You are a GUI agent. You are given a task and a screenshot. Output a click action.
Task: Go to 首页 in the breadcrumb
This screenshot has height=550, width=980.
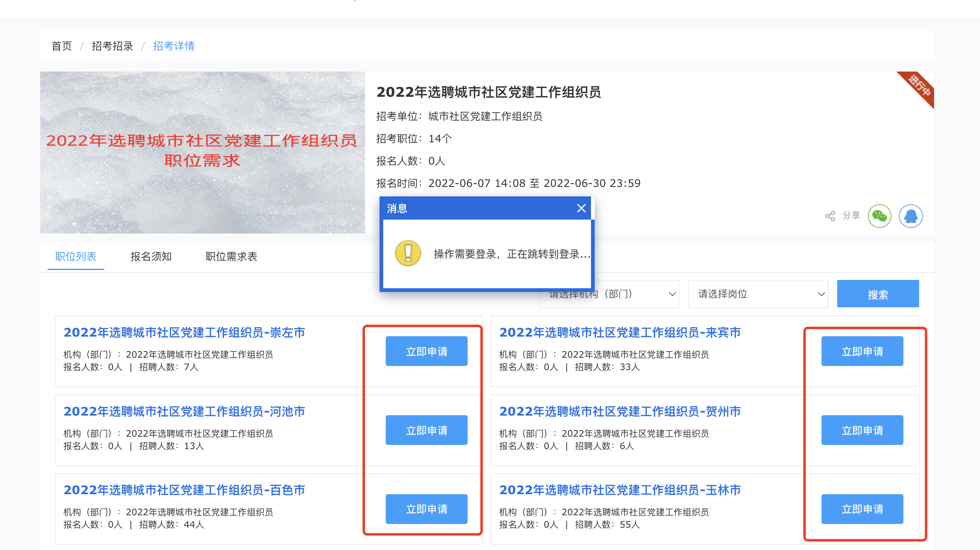coord(62,46)
